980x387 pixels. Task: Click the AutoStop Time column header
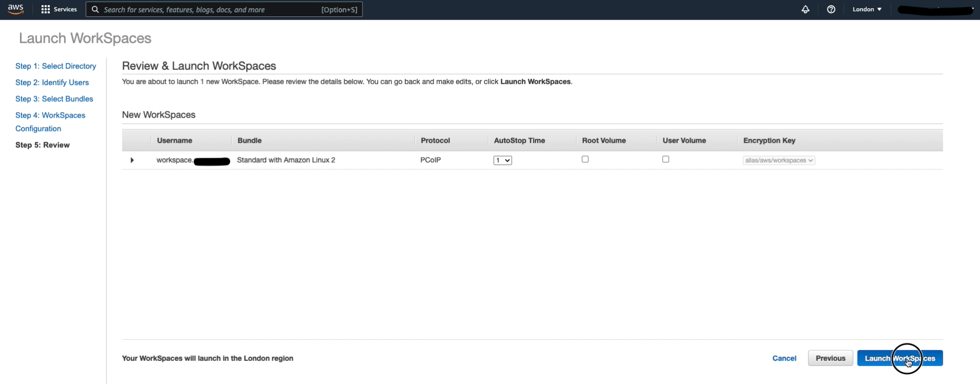pos(520,141)
